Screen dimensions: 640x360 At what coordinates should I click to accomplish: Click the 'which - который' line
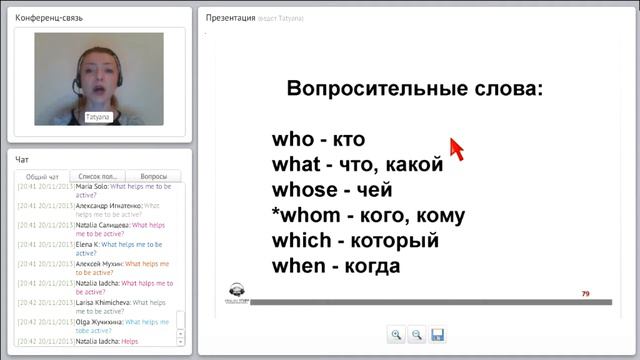point(355,240)
